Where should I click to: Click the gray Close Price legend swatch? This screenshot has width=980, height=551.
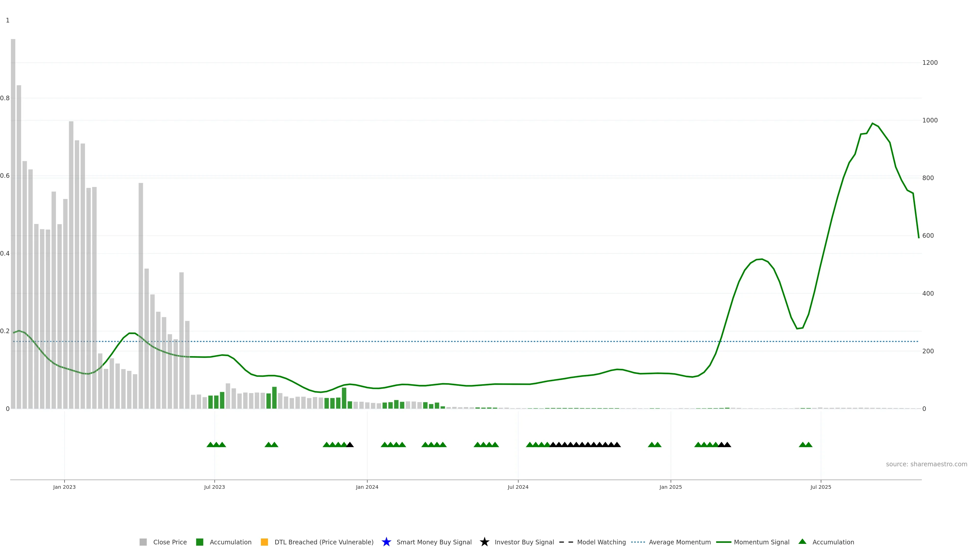click(143, 542)
